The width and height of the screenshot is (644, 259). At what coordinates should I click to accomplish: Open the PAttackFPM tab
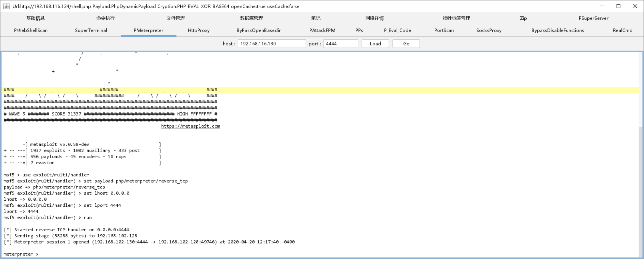pos(322,30)
